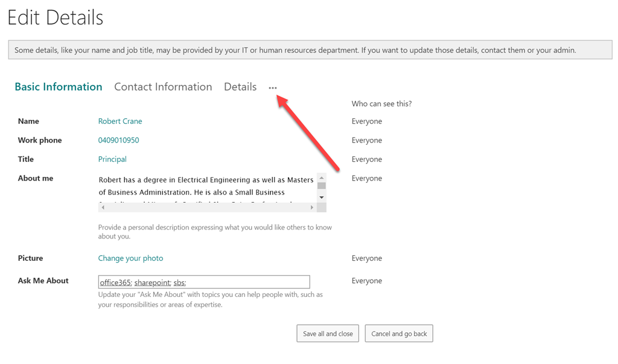Click the Principal title value
618x364 pixels.
tap(112, 159)
